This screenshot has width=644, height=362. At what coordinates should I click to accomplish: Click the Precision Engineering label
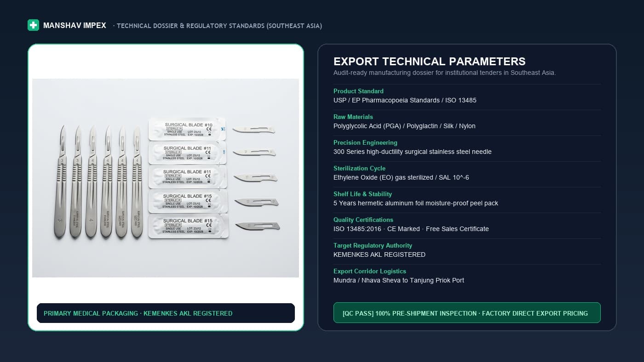pyautogui.click(x=365, y=142)
